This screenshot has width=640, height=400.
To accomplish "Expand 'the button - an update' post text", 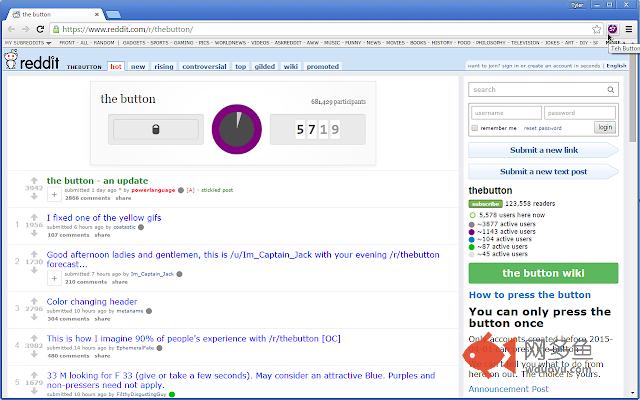I will click(x=54, y=195).
